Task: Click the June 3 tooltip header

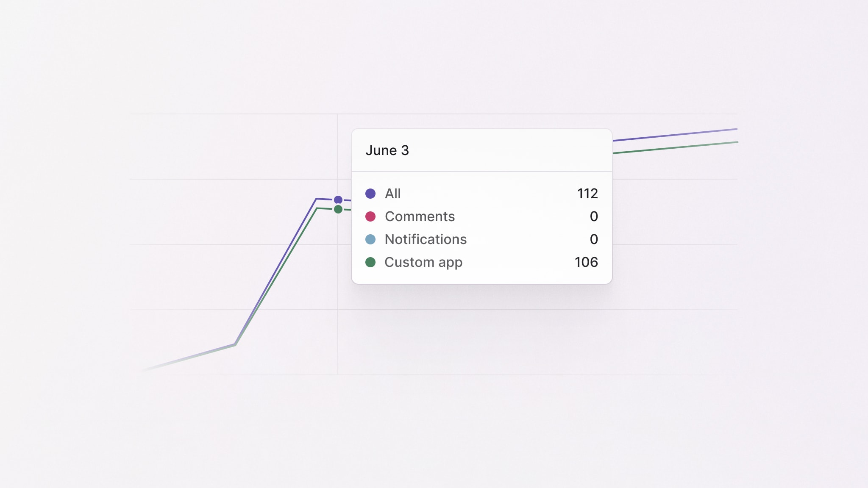Action: pos(387,150)
